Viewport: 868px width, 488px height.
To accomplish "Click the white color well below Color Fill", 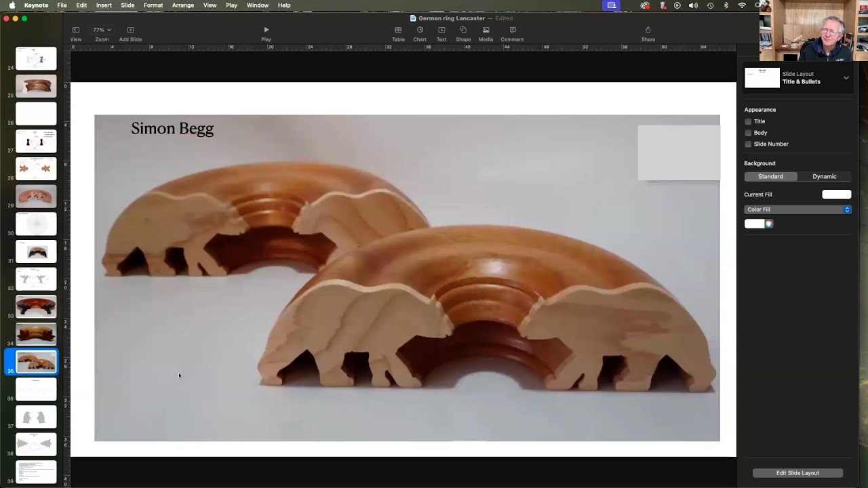I will [x=754, y=224].
